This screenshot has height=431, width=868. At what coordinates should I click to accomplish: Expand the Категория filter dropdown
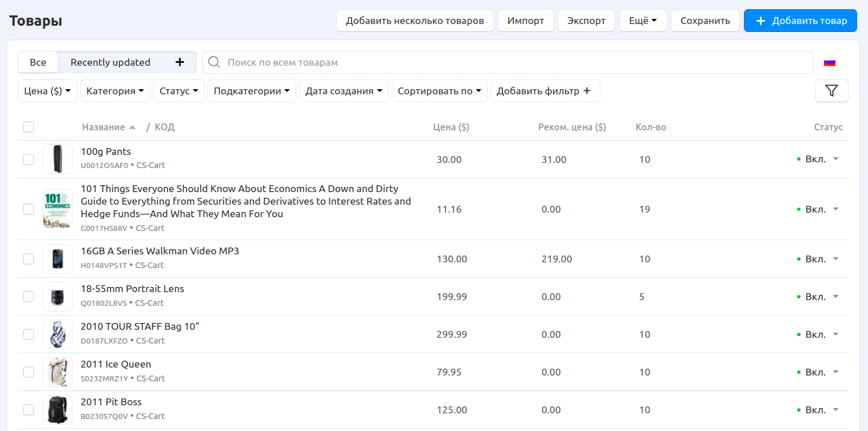click(115, 91)
